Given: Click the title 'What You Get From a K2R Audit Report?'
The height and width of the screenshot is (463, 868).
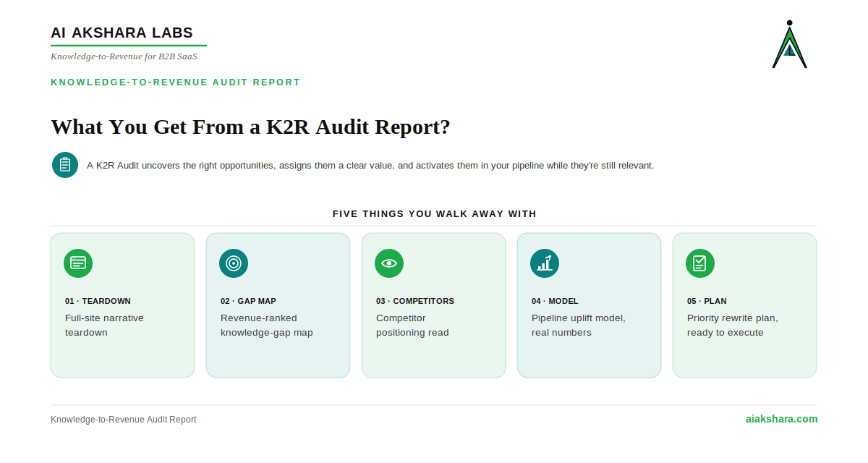Looking at the screenshot, I should point(250,127).
